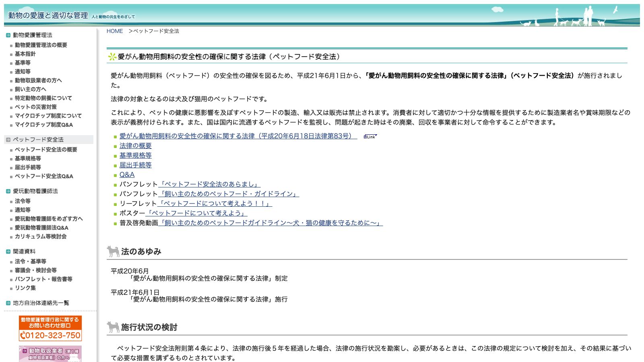Open 審議会・検討会等 sidebar link
644x362 pixels.
(35, 270)
